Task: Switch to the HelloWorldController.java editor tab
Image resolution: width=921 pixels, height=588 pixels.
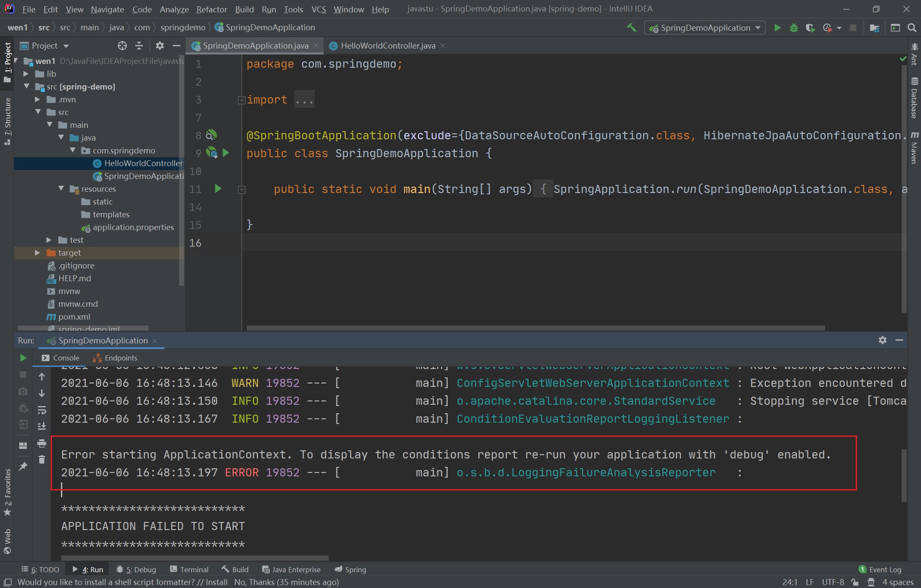Action: tap(388, 46)
